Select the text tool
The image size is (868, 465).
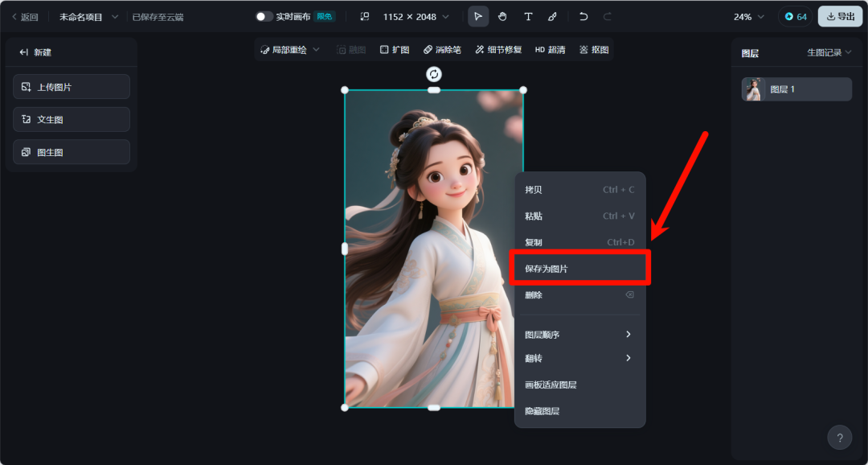pyautogui.click(x=528, y=17)
